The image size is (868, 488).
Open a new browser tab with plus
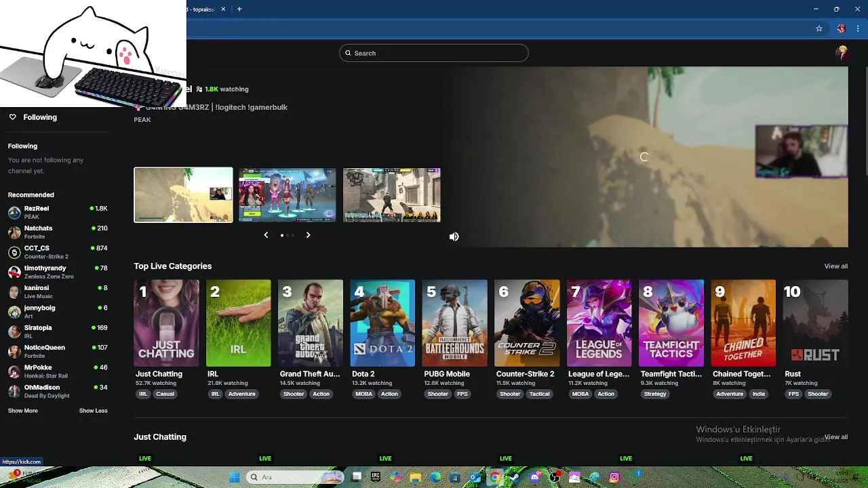point(239,9)
